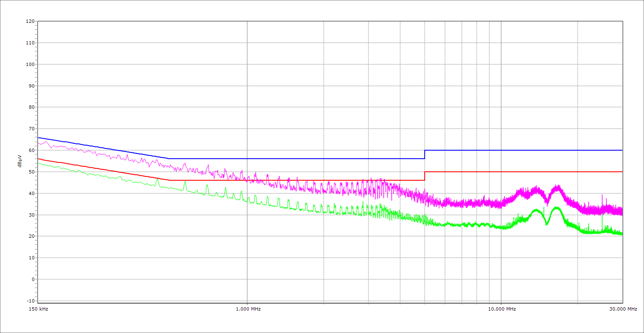Click the red limit line's vertical step
The width and height of the screenshot is (644, 333).
click(425, 176)
